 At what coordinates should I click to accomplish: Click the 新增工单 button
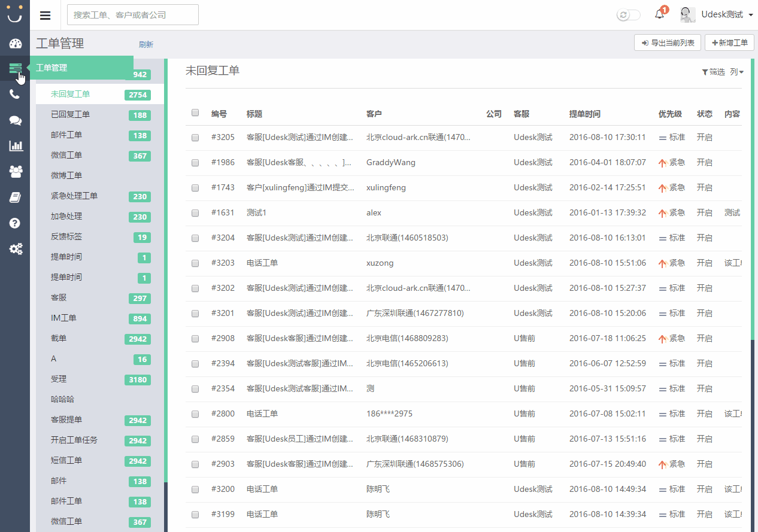729,43
